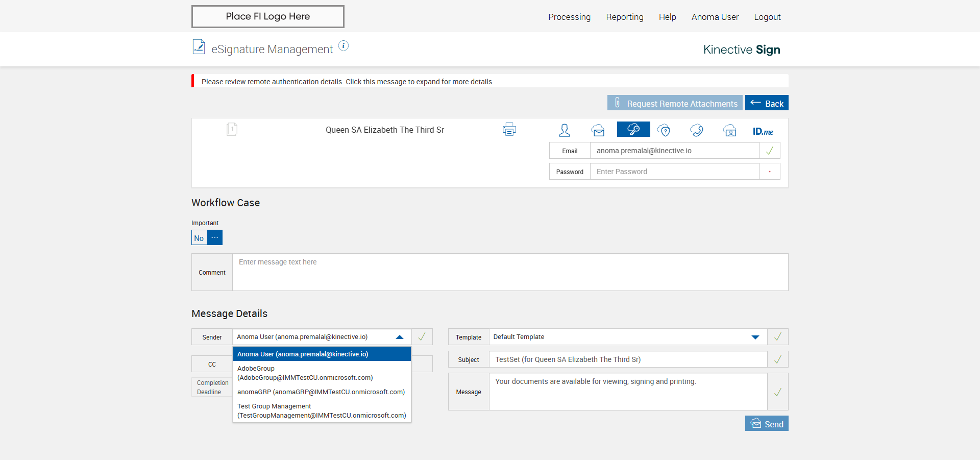This screenshot has width=980, height=460.
Task: Choose the shield question-mark authentication icon
Action: [x=664, y=130]
